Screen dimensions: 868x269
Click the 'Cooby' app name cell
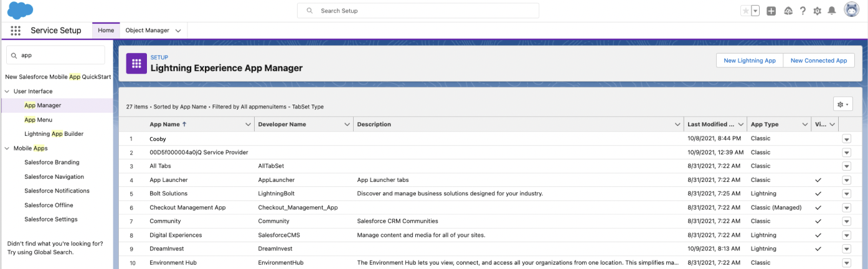coord(158,139)
